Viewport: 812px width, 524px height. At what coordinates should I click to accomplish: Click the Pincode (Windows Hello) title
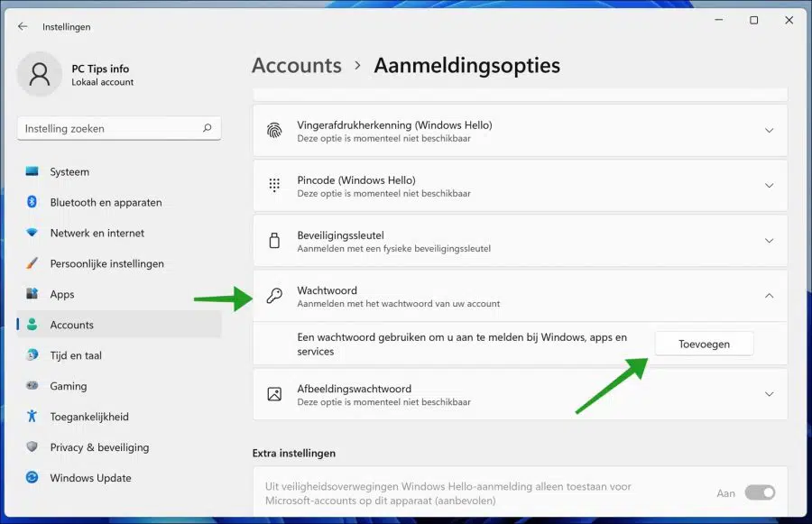(356, 179)
